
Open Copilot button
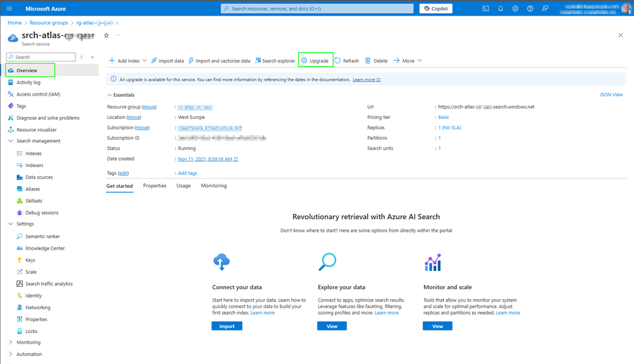(436, 8)
